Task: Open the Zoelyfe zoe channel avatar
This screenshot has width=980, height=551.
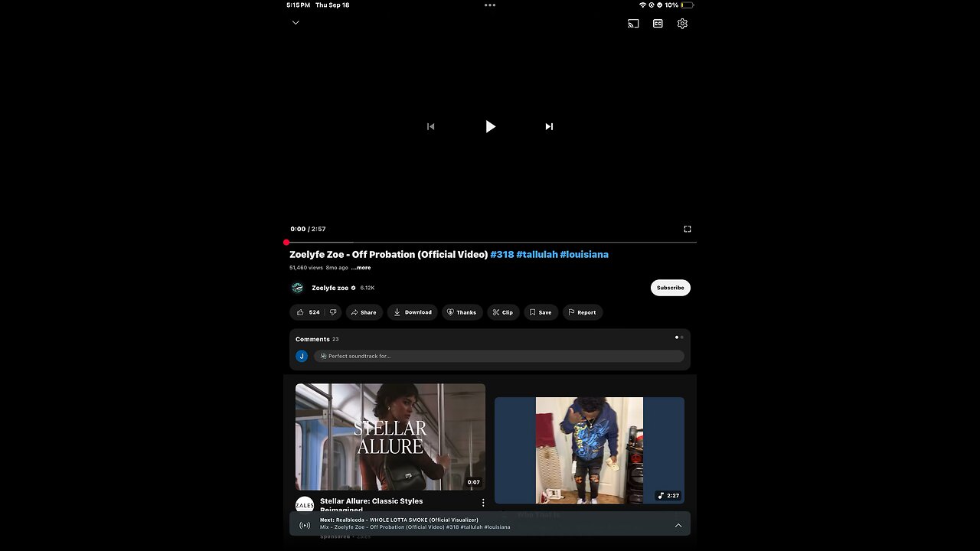Action: coord(297,288)
